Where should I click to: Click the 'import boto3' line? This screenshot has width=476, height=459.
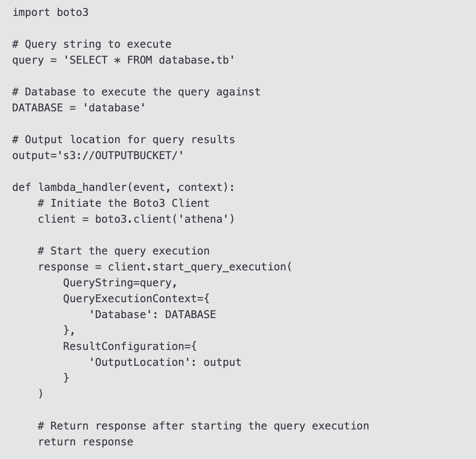click(x=50, y=12)
